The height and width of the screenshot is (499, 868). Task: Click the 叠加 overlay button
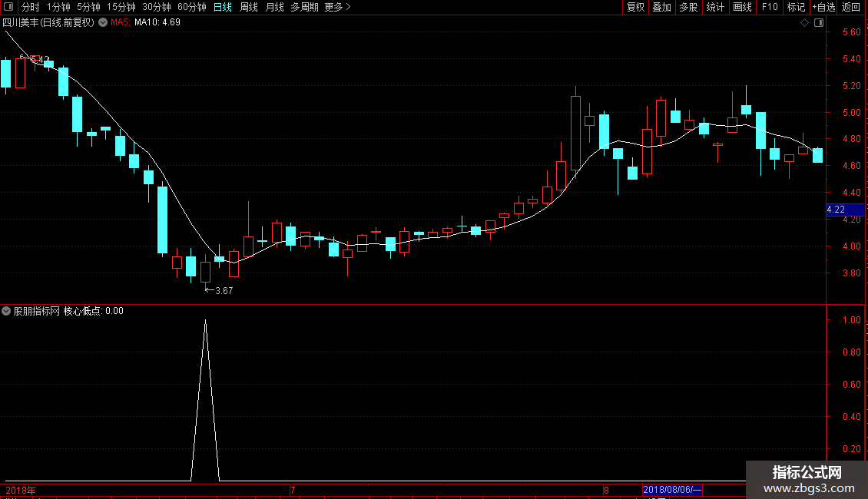coord(661,7)
